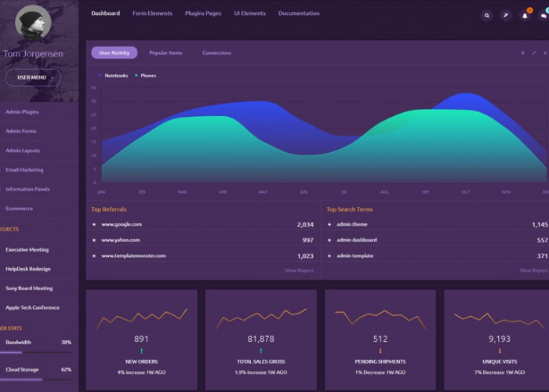Click the admin template search term
Viewport: 549px width, 392px height.
click(x=355, y=256)
